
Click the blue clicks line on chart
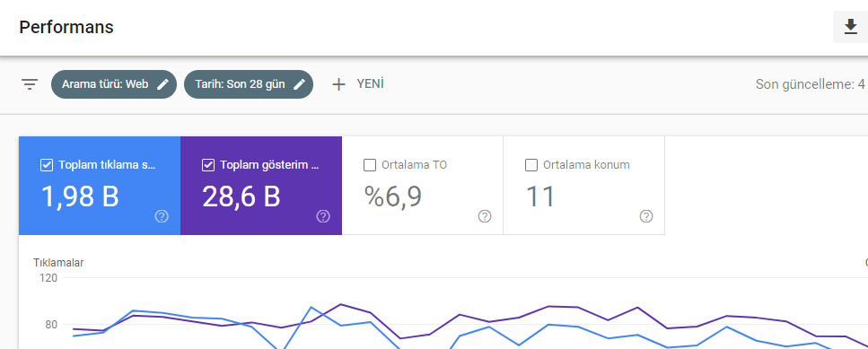point(133,311)
